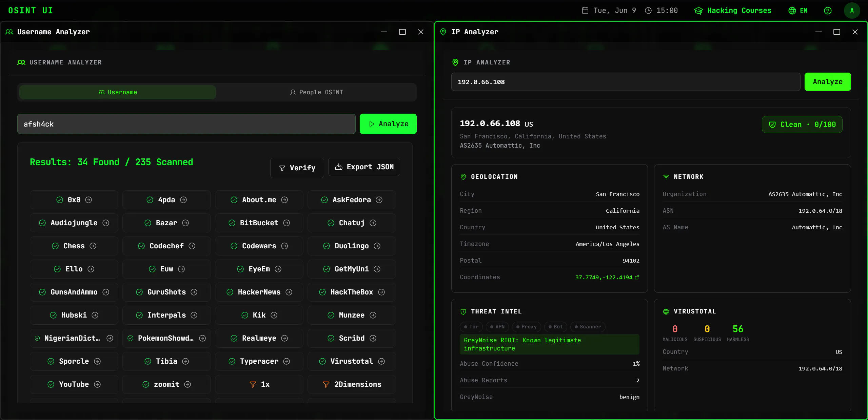Open AskFedora profile arrow icon
Viewport: 868px width, 420px height.
(379, 200)
